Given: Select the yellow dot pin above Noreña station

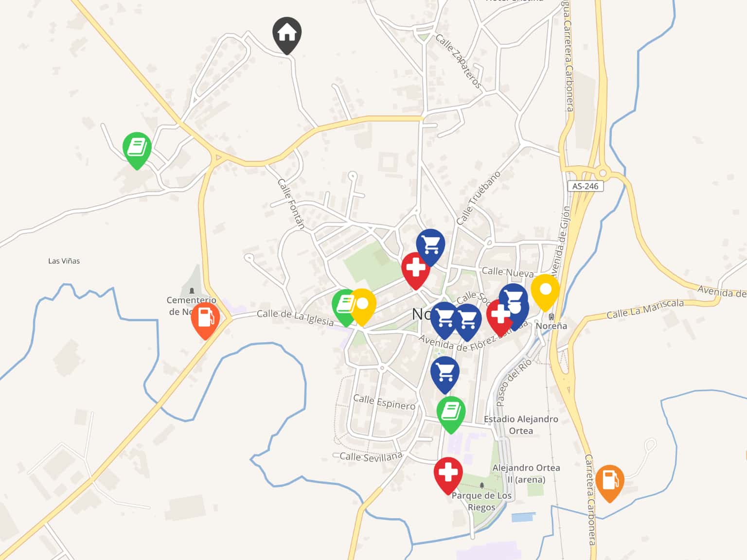Looking at the screenshot, I should tap(545, 292).
